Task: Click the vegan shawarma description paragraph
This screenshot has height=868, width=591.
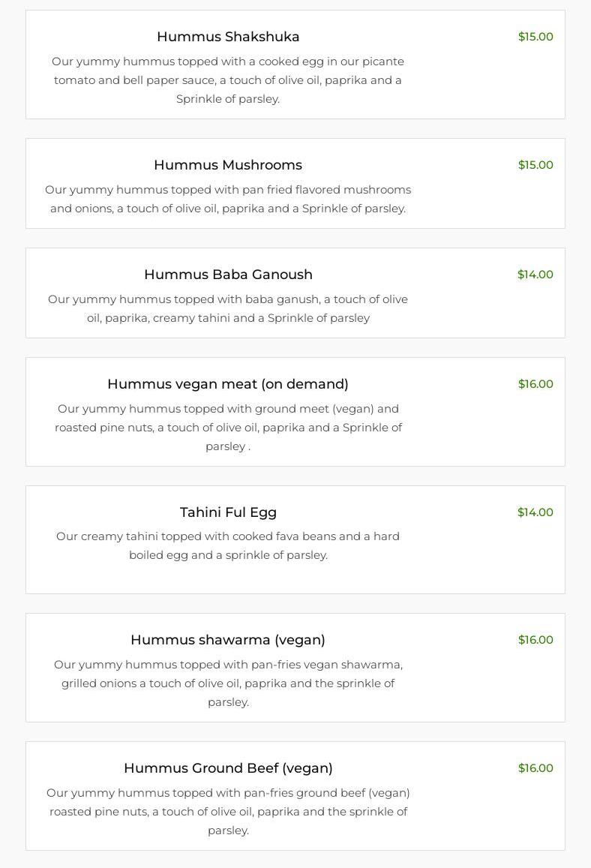Action: (228, 683)
